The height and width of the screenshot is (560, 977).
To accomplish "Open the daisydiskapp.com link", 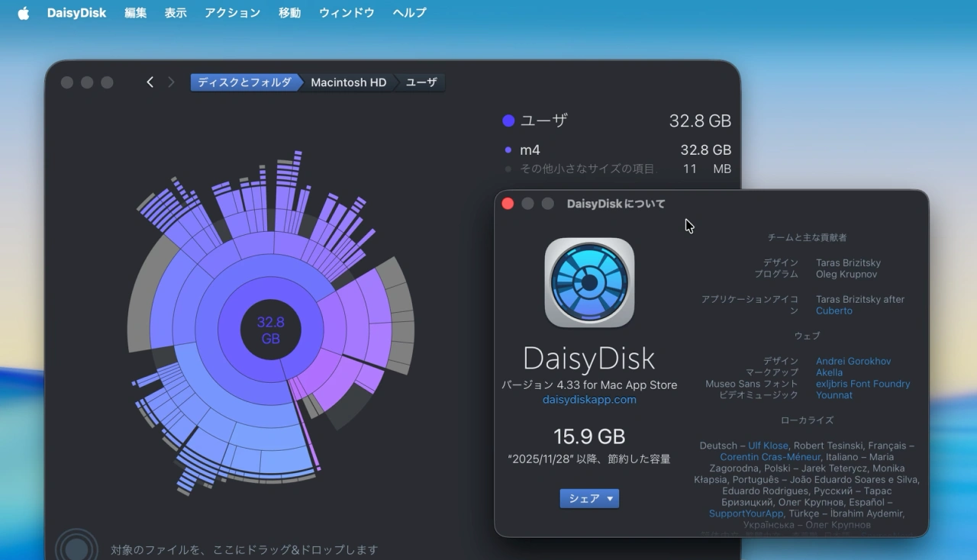I will pos(589,398).
